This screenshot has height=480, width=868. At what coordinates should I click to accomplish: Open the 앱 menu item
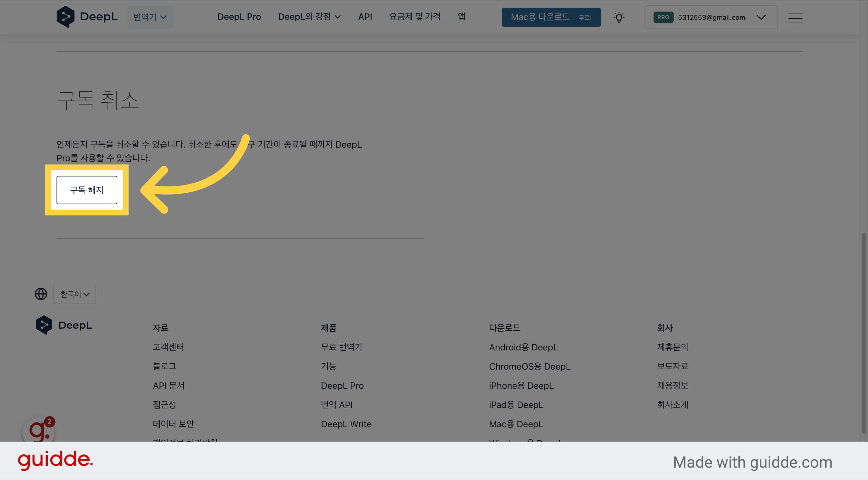point(461,17)
